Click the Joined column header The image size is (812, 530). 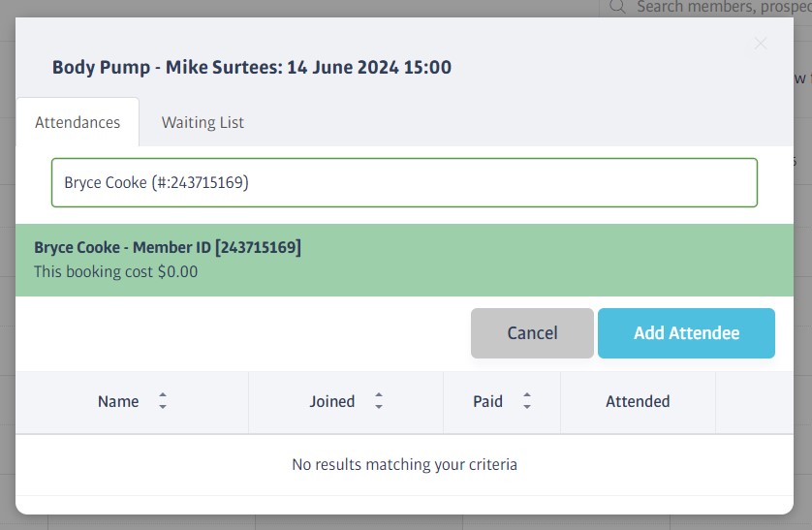pyautogui.click(x=332, y=402)
